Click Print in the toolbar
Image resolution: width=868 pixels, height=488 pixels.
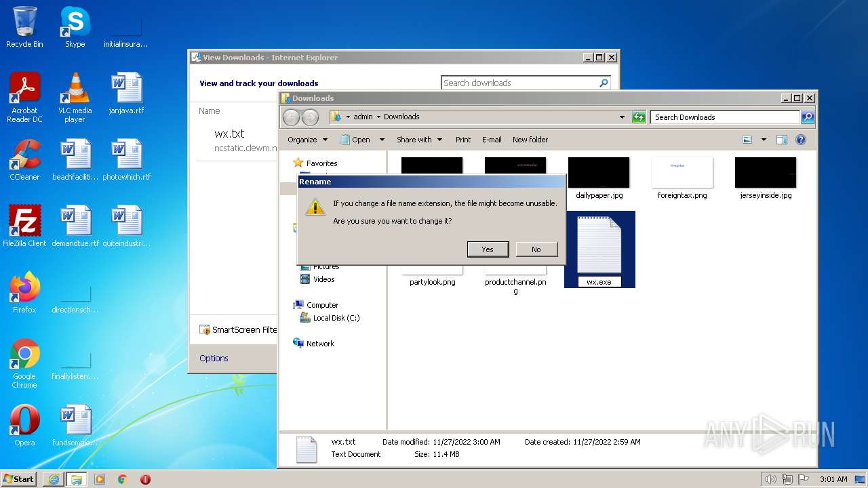tap(463, 140)
